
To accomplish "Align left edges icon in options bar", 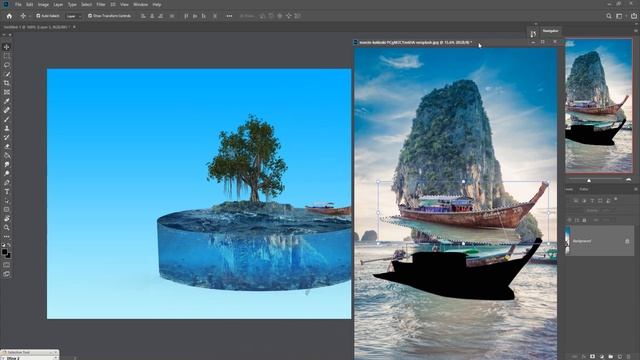I will [143, 16].
